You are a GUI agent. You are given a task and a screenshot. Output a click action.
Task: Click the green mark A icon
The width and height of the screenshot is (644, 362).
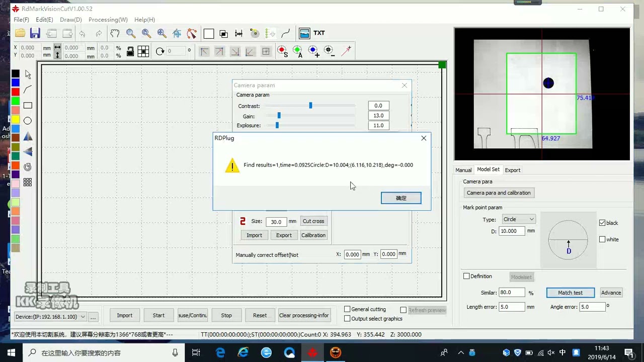point(297,51)
